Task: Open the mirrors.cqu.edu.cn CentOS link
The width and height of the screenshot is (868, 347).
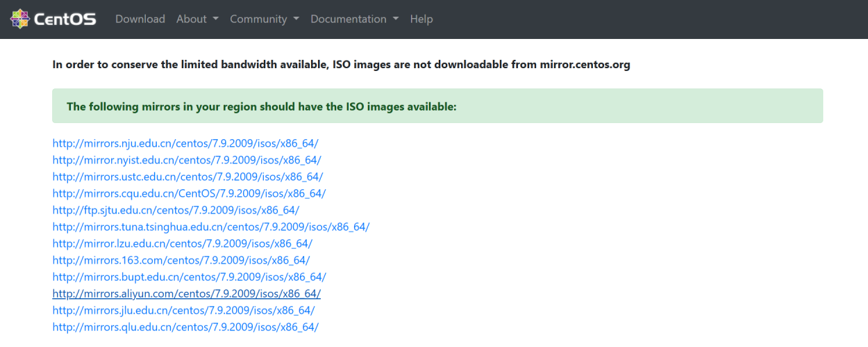Action: pyautogui.click(x=189, y=193)
